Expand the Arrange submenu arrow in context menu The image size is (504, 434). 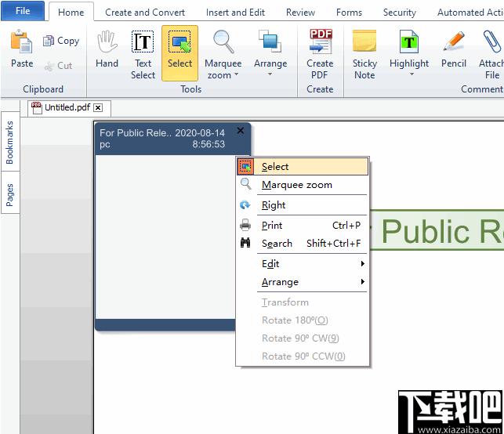coord(363,282)
